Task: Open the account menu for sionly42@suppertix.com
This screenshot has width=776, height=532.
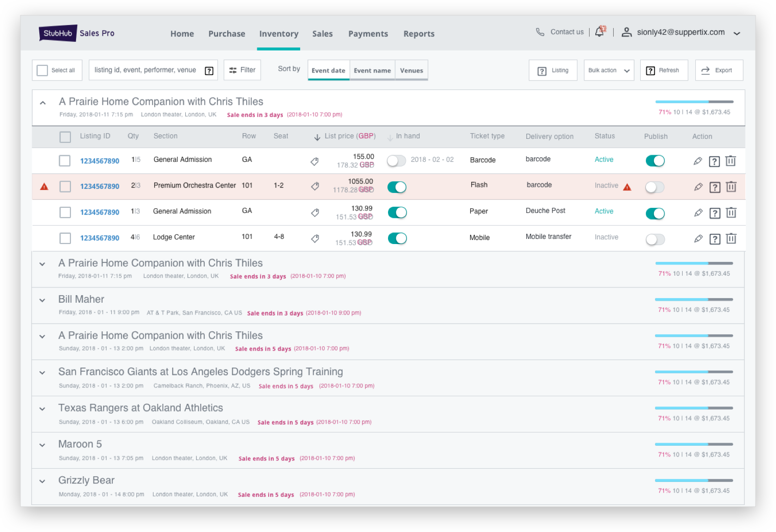Action: point(737,33)
